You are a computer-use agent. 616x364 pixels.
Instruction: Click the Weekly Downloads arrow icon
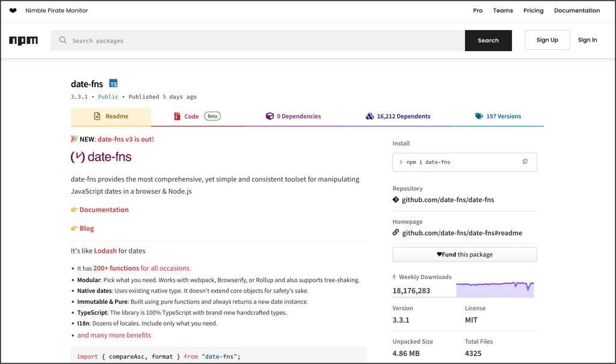[394, 277]
